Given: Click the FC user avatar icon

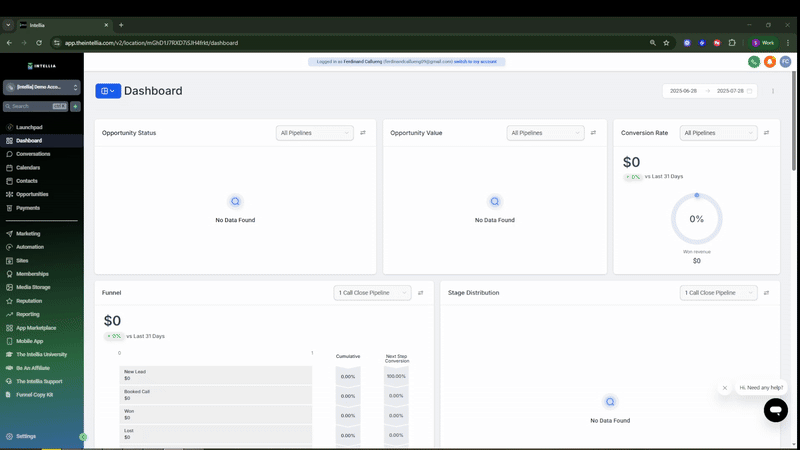Looking at the screenshot, I should tap(785, 62).
